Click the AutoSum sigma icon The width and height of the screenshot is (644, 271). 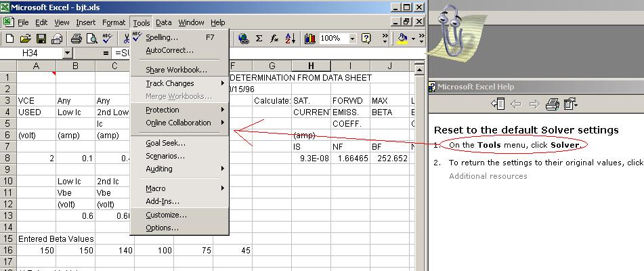pos(259,39)
